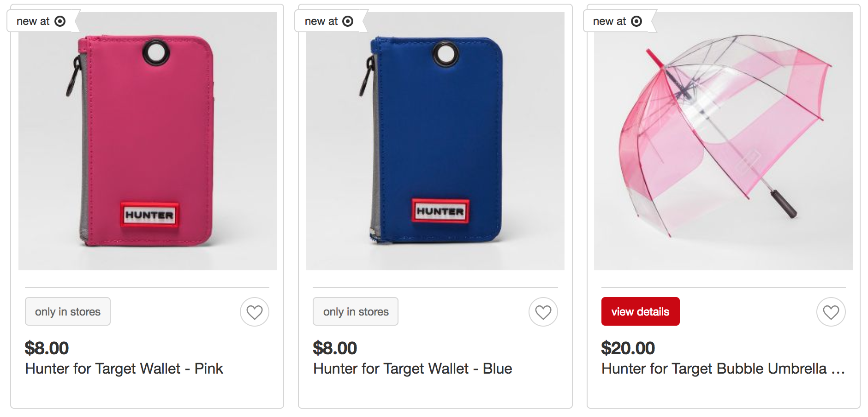Click the Hunter logo patch on blue wallet
868x417 pixels.
click(x=440, y=211)
